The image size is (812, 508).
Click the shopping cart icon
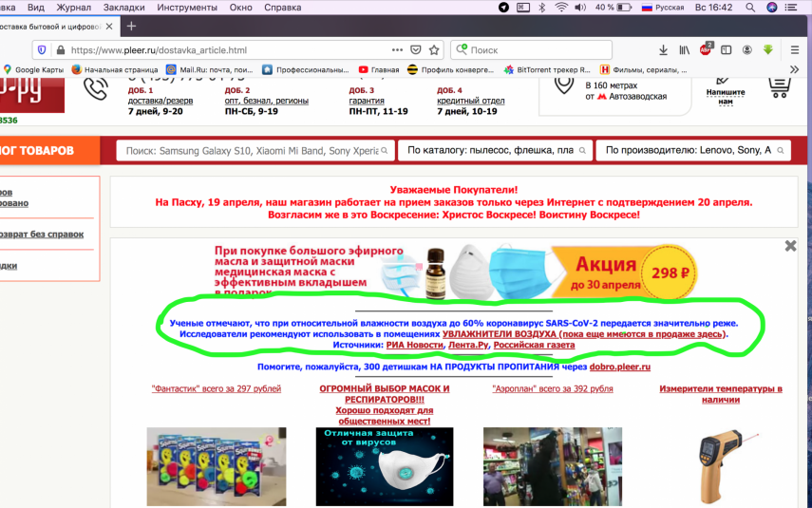(779, 88)
